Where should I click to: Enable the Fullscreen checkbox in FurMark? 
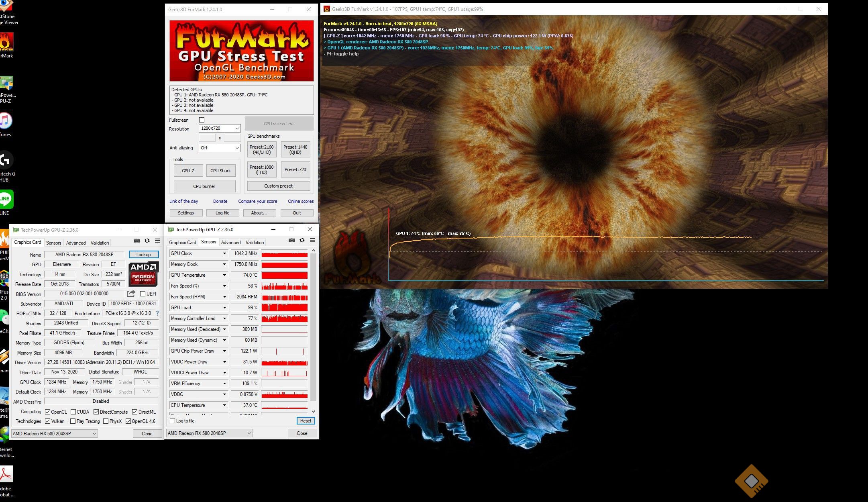(x=202, y=120)
